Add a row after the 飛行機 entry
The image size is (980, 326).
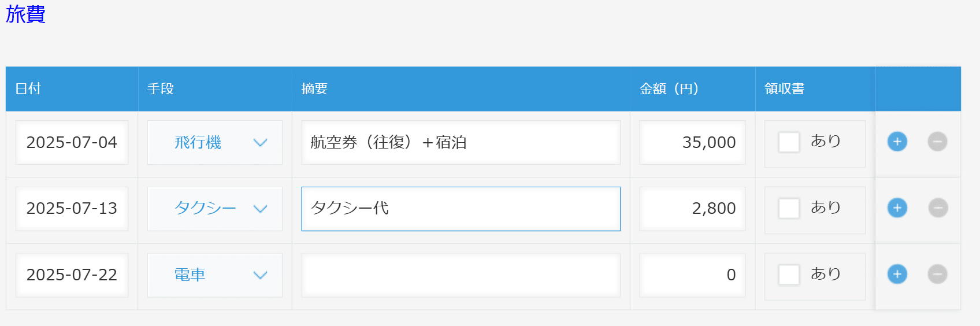(897, 142)
